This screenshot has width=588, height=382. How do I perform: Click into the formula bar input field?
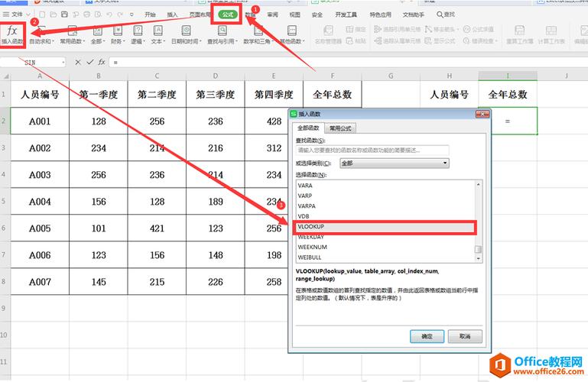coord(347,62)
